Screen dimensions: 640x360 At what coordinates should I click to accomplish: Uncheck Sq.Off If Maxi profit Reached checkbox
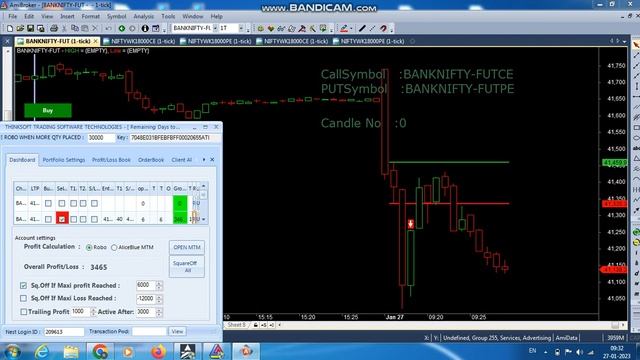[x=23, y=285]
